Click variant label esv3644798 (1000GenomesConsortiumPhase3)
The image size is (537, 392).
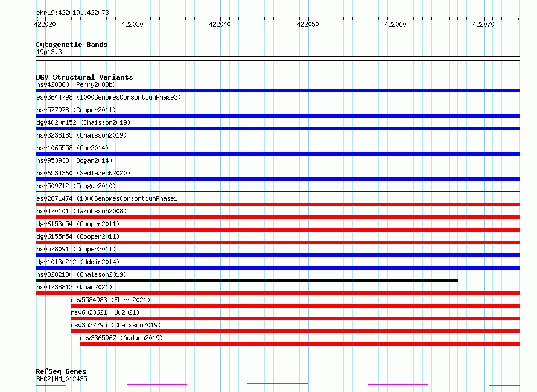coord(109,97)
